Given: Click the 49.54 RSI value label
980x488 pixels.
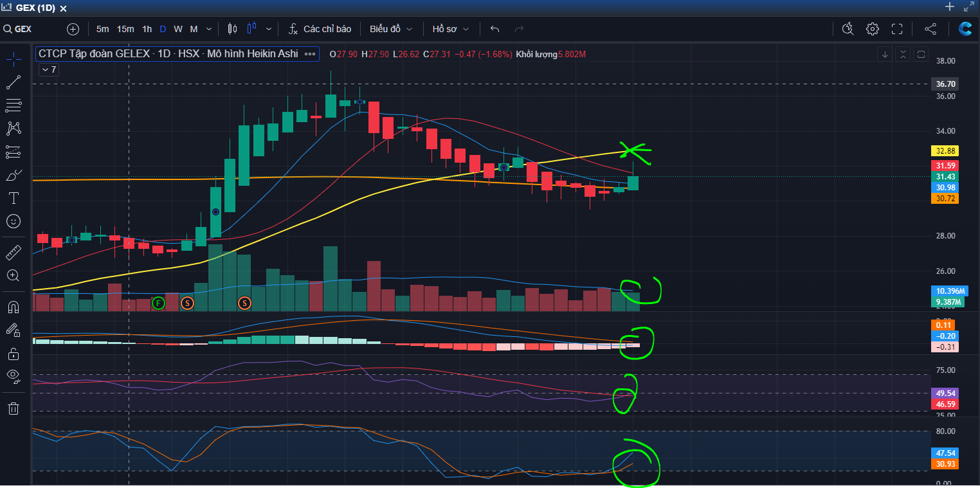Looking at the screenshot, I should click(x=945, y=393).
